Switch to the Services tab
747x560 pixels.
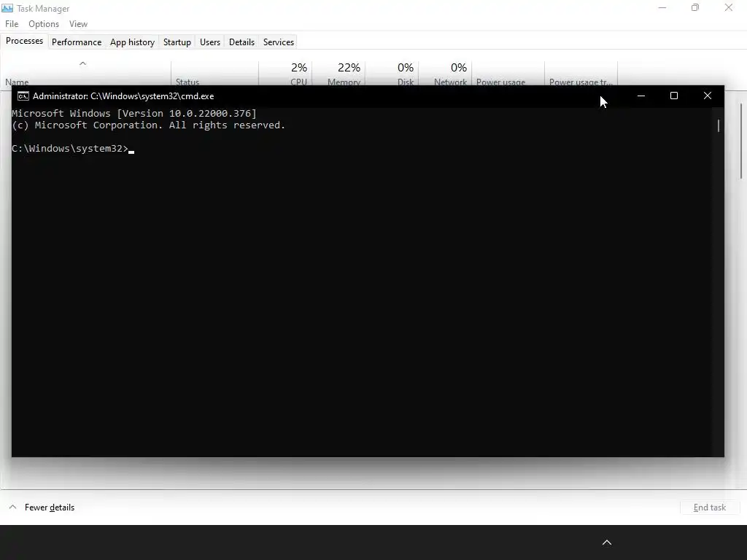(x=278, y=42)
